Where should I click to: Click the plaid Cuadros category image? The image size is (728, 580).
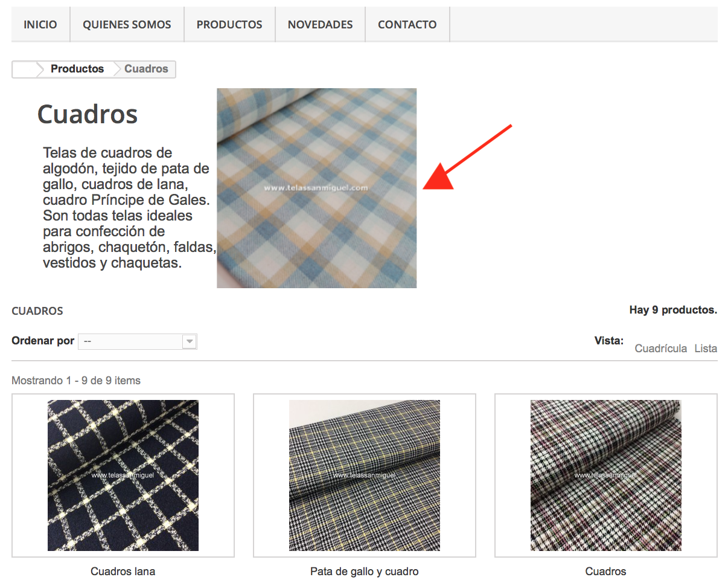point(317,188)
